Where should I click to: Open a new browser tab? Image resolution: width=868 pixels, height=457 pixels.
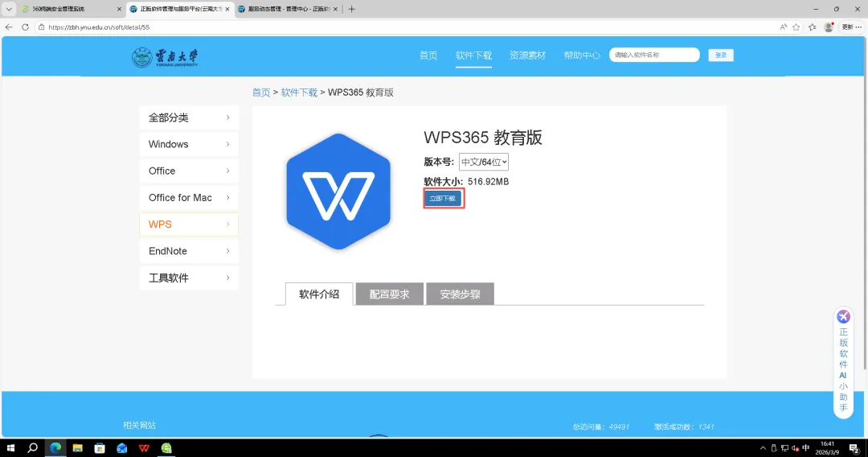[x=351, y=9]
